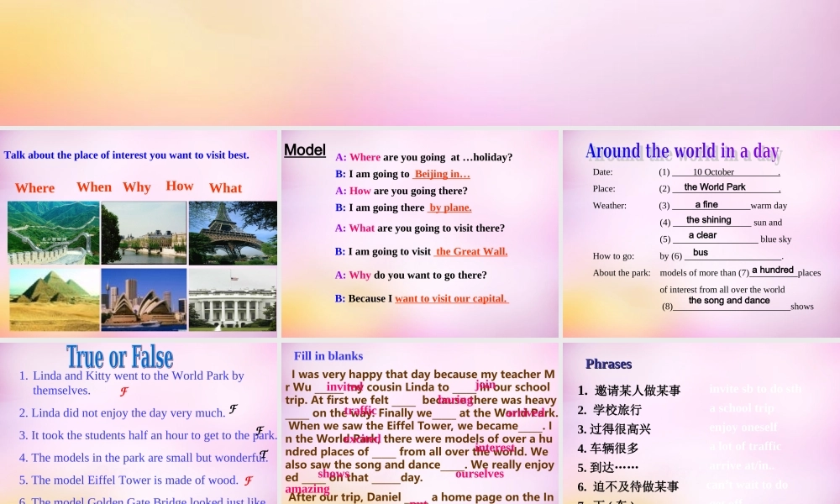Click the 'Phrases' panel title

608,364
